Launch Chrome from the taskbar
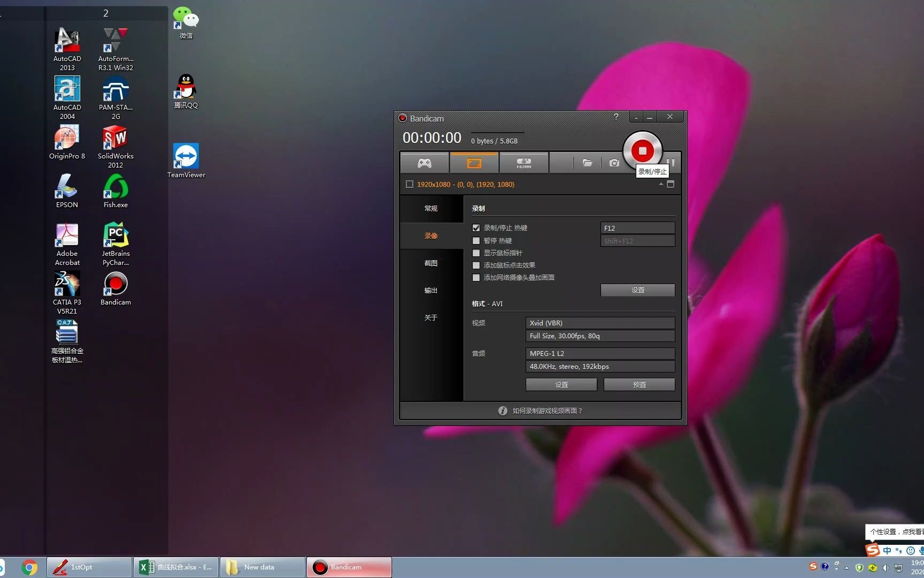This screenshot has width=924, height=578. click(x=30, y=567)
